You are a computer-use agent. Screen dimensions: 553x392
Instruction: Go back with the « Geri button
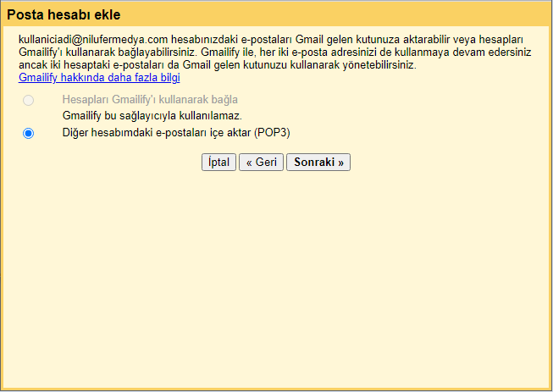tap(262, 163)
